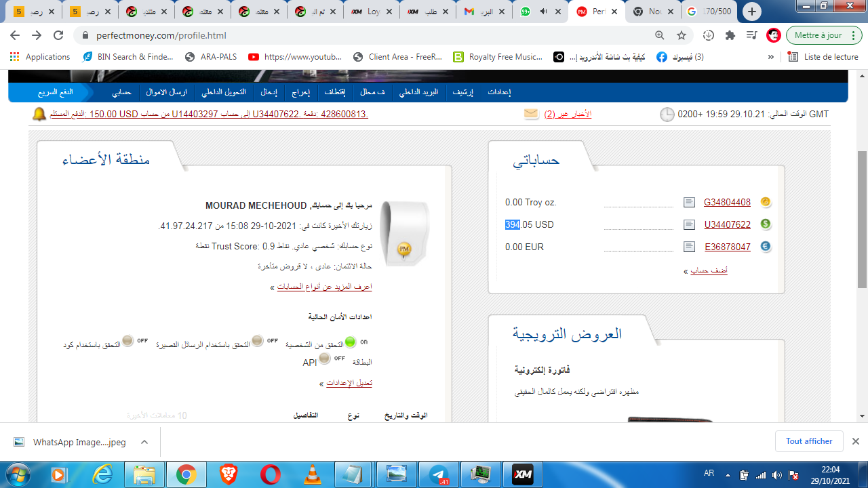Open the 150.00 USD received payment notice
The image size is (868, 488).
point(210,114)
